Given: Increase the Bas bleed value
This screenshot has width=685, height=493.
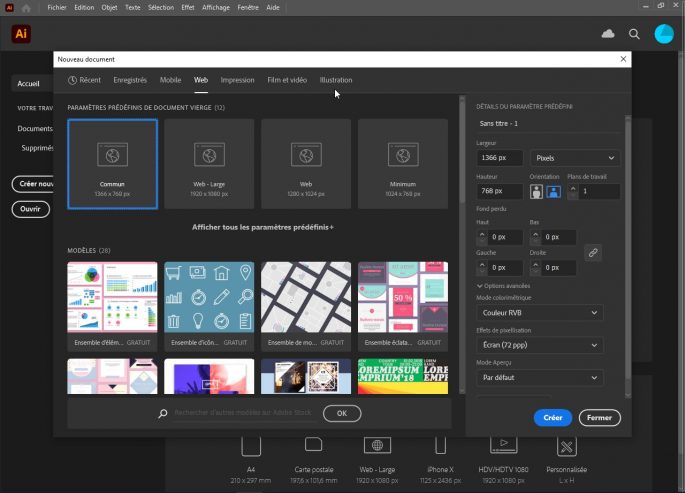Looking at the screenshot, I should coord(535,234).
